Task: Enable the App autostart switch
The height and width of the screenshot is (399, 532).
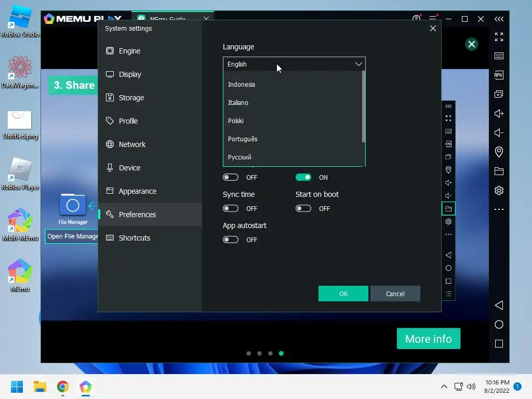Action: pyautogui.click(x=231, y=240)
